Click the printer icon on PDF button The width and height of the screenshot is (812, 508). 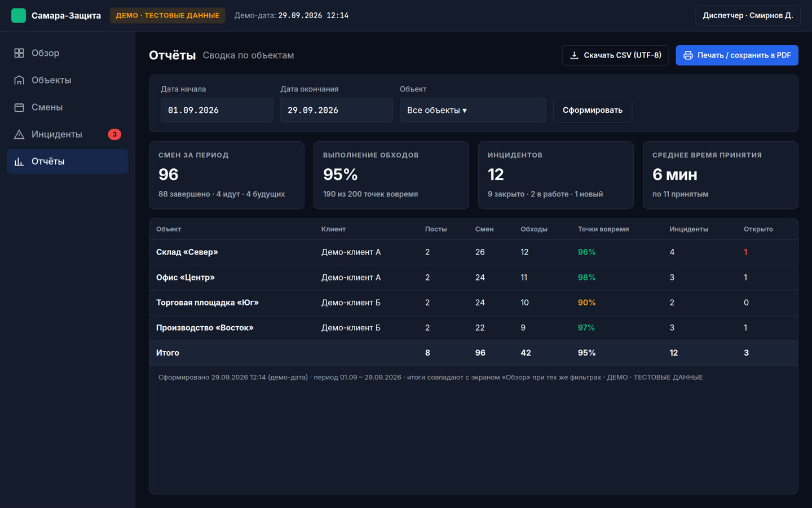pos(688,55)
